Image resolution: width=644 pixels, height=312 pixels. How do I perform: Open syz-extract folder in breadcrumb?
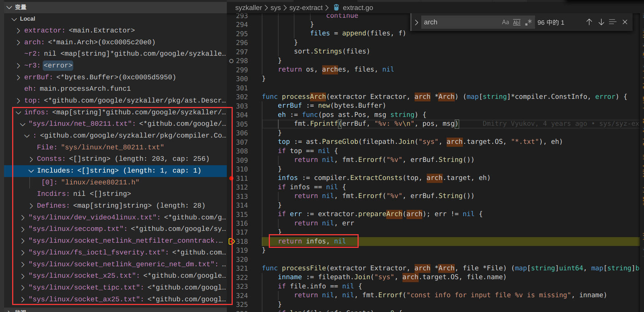306,8
